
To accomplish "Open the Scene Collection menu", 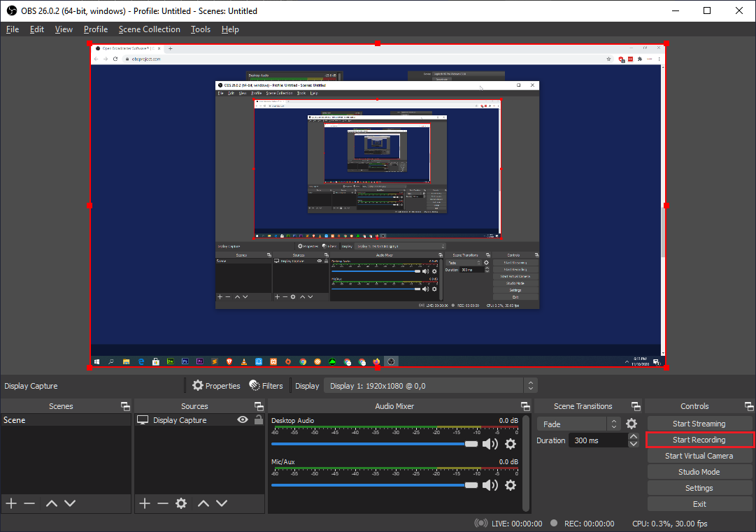I will tap(150, 29).
